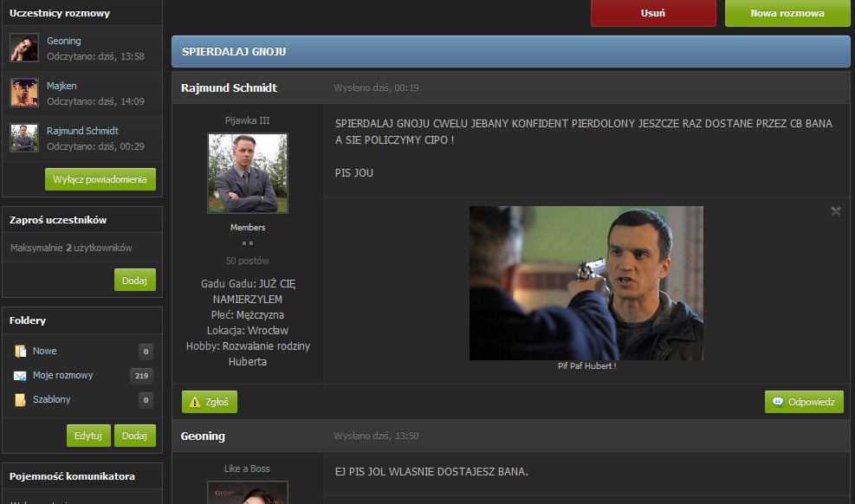Open the attached Pif Paf Hubert image
The image size is (855, 504).
click(586, 283)
